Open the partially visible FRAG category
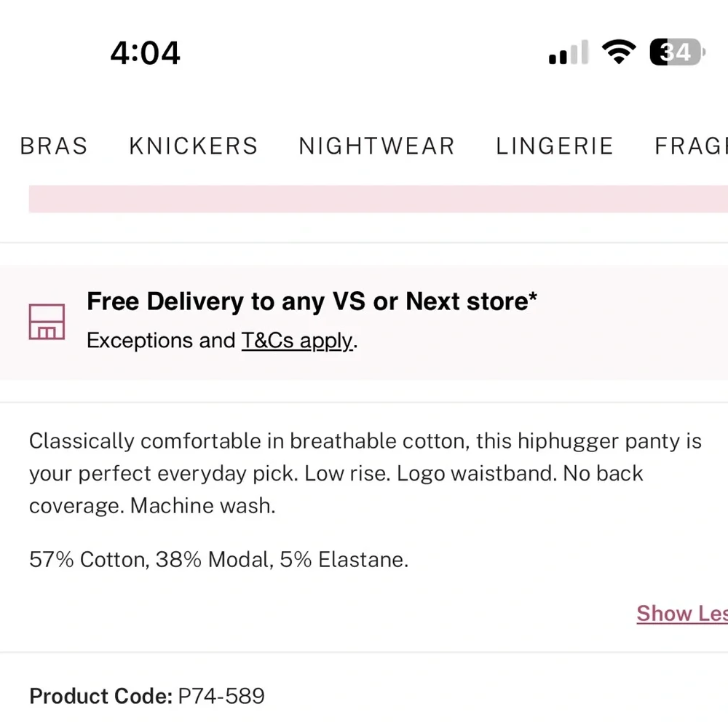This screenshot has height=728, width=728. (x=691, y=146)
